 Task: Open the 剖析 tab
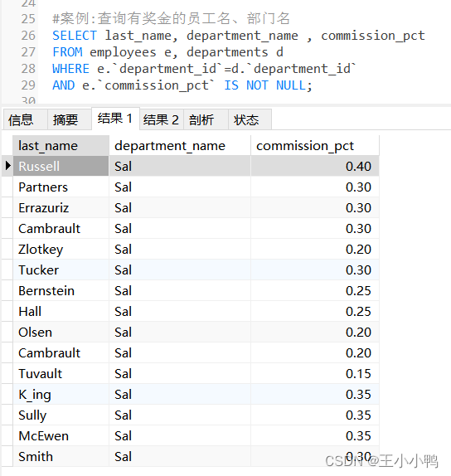[x=206, y=119]
